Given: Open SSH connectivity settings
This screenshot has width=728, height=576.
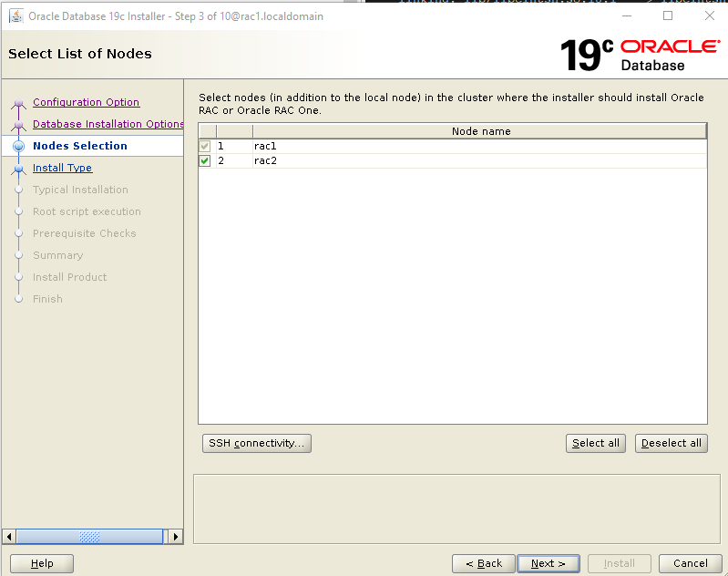Looking at the screenshot, I should click(257, 443).
